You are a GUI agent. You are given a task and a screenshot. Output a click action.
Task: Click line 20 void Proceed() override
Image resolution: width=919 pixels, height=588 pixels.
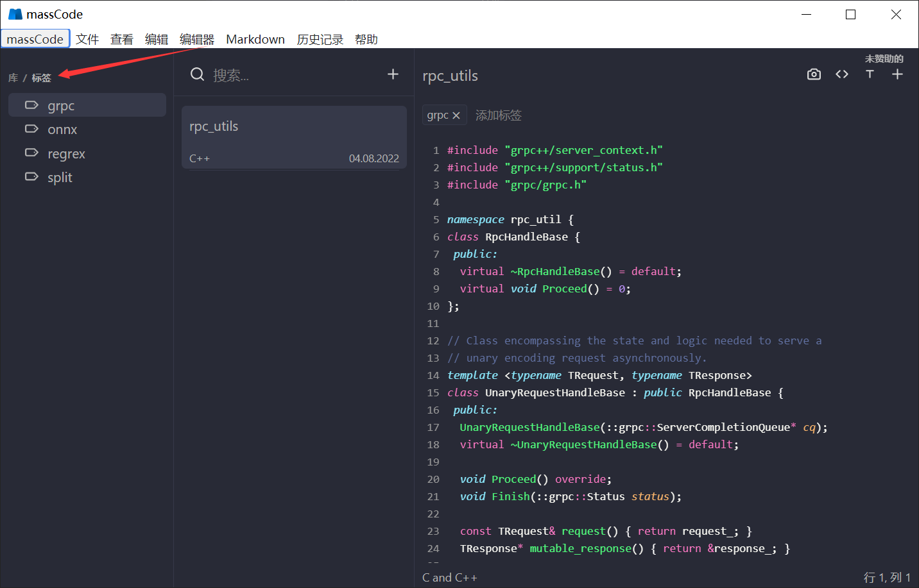tap(536, 479)
